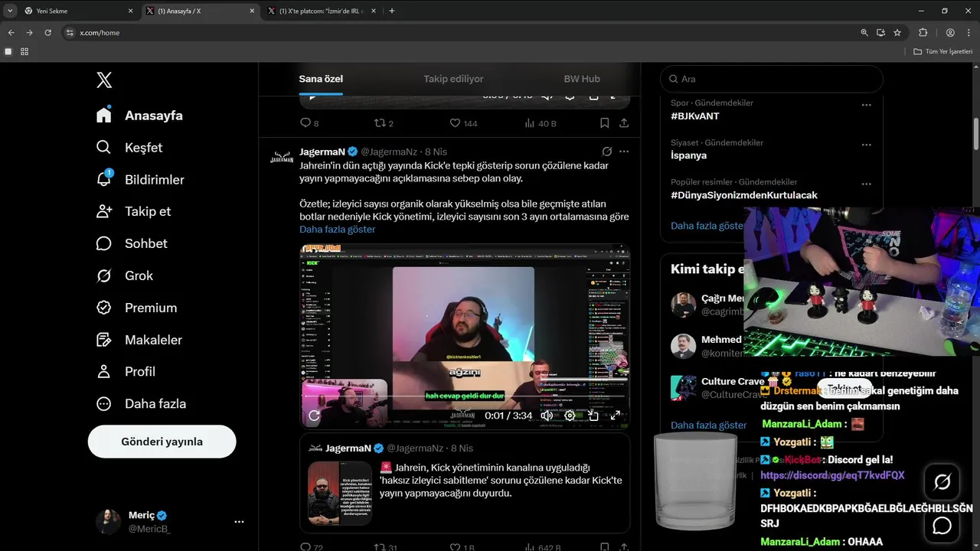Click the x.com/home address bar
Viewport: 980px width, 551px height.
[x=459, y=33]
